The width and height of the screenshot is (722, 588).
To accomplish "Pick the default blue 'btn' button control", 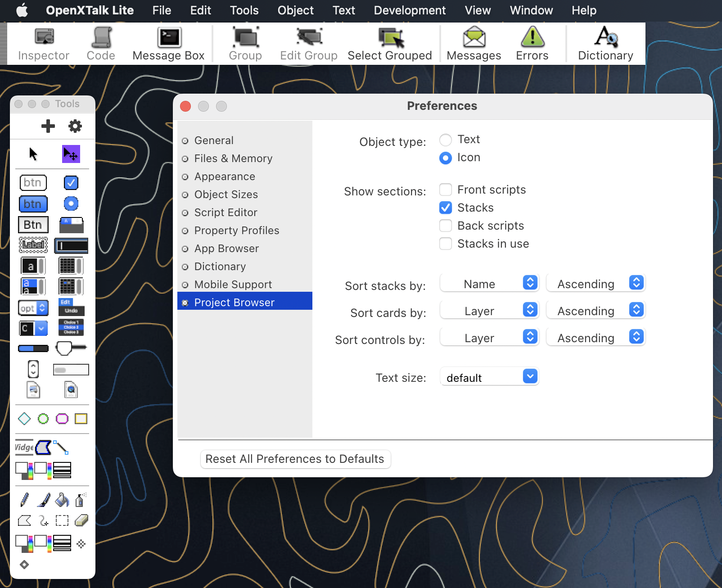I will pos(33,204).
